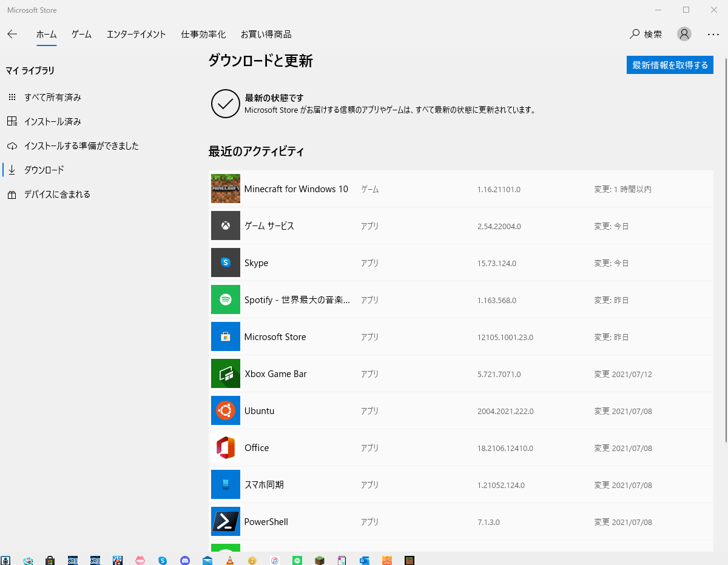
Task: Switch to the ゲーム tab
Action: [x=81, y=35]
